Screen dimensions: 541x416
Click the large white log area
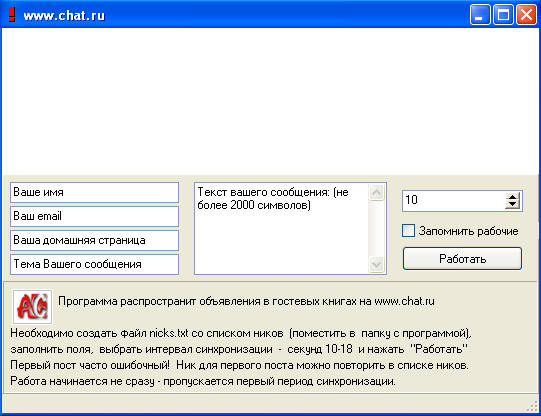tap(270, 101)
